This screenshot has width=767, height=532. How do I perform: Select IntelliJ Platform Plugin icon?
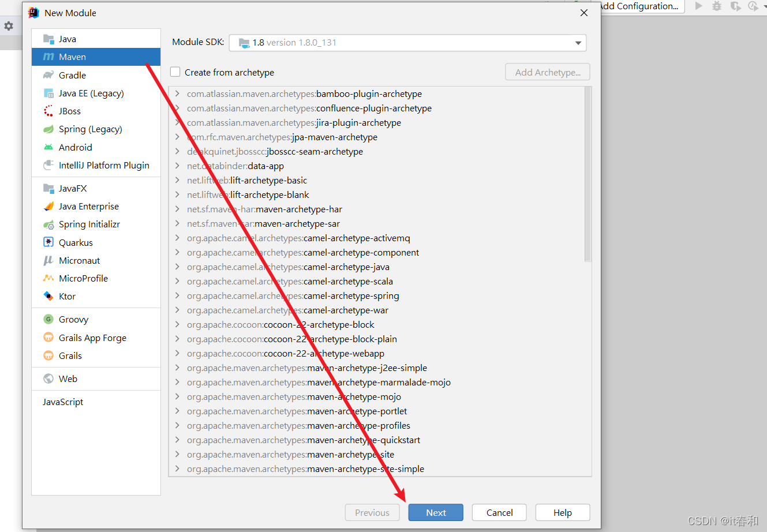pyautogui.click(x=48, y=166)
